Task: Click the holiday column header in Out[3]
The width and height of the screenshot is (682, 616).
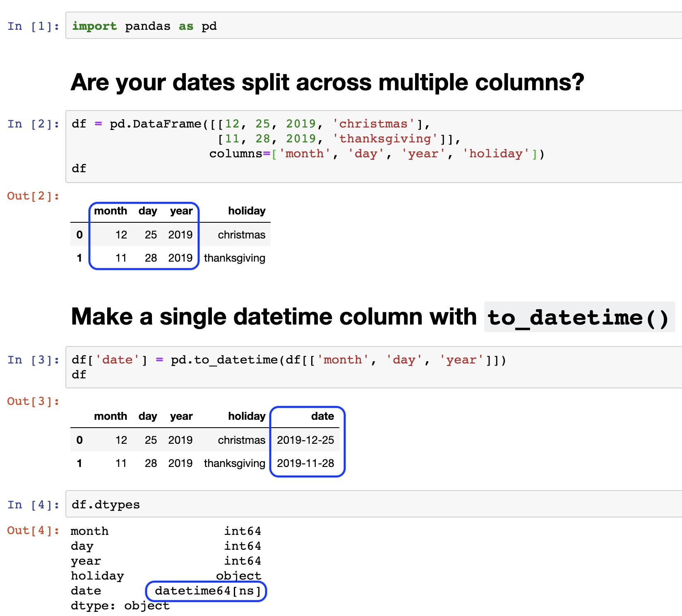Action: (x=247, y=416)
